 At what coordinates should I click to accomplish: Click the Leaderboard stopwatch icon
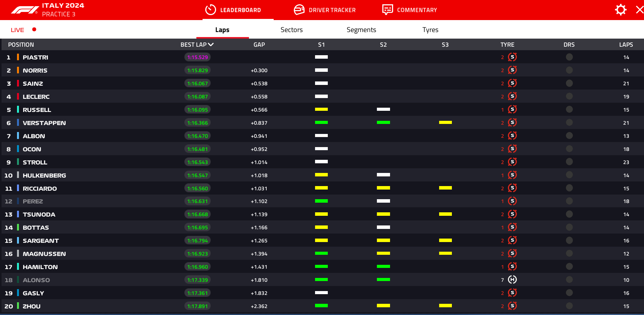pos(210,10)
